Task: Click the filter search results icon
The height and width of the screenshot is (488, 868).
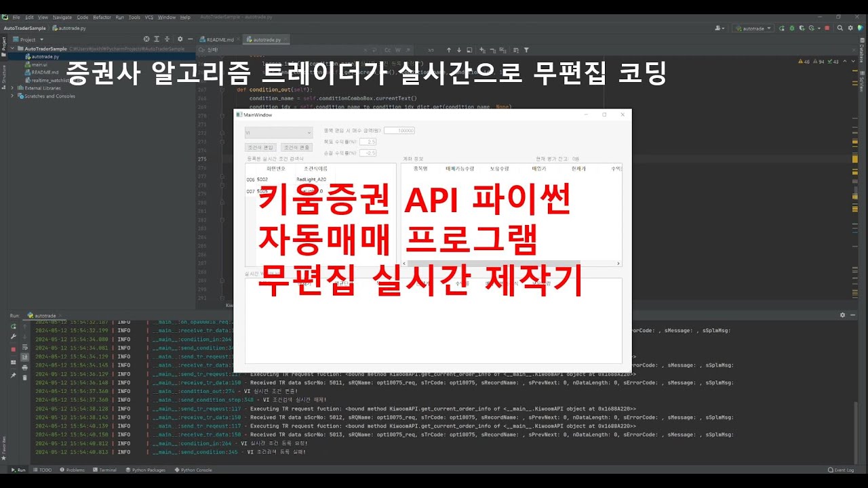Action: [x=526, y=50]
